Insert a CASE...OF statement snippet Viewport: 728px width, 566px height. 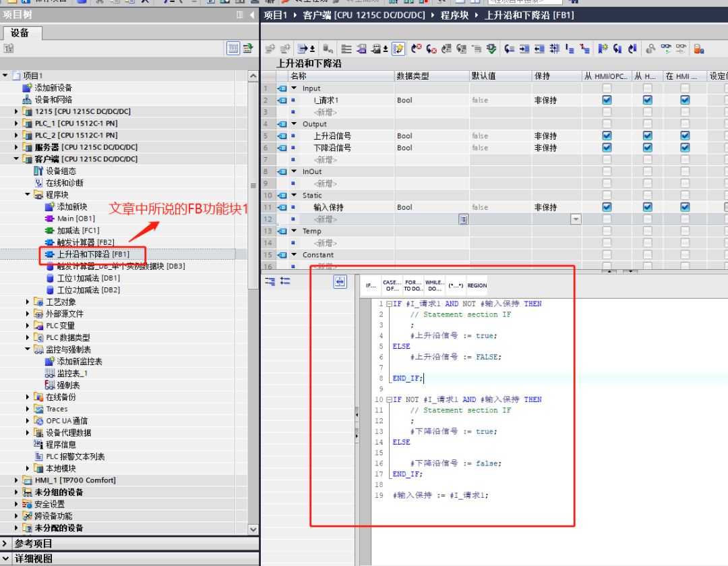pyautogui.click(x=392, y=284)
